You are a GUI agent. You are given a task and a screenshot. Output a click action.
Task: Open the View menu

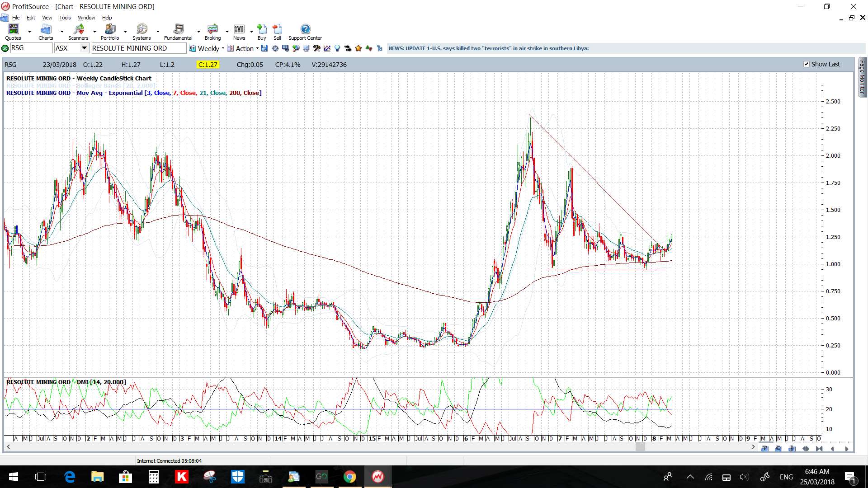[x=47, y=18]
